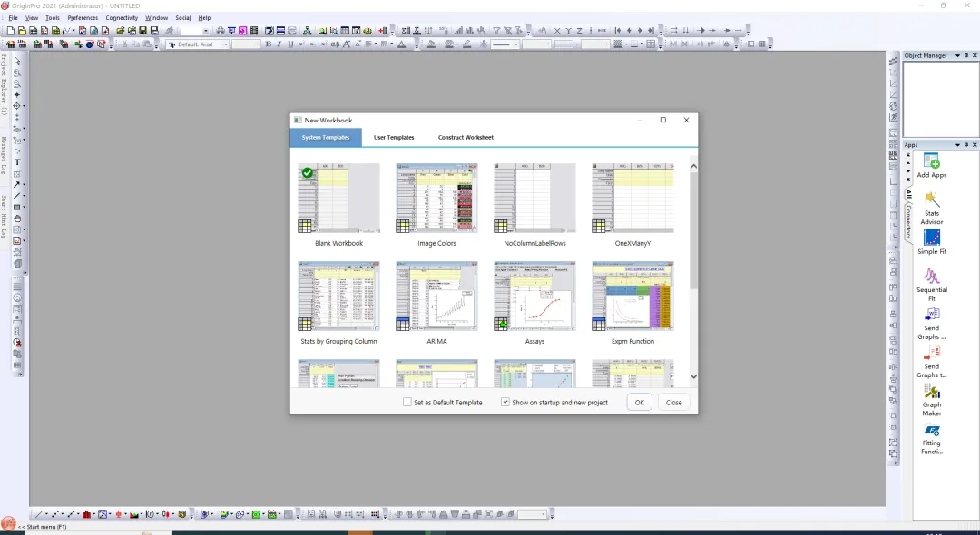Open Send Graphs to PowerPoint app
Screen dimensions: 980x535
(x=931, y=362)
